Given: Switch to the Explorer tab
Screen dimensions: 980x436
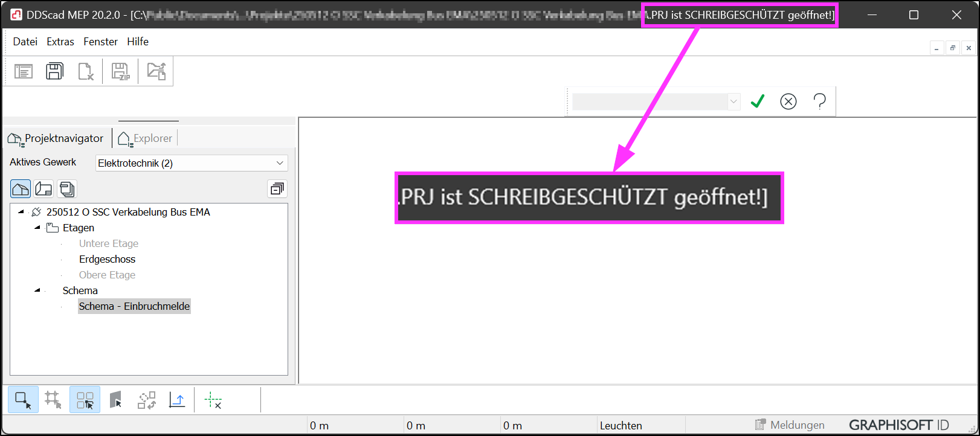Looking at the screenshot, I should pyautogui.click(x=145, y=138).
